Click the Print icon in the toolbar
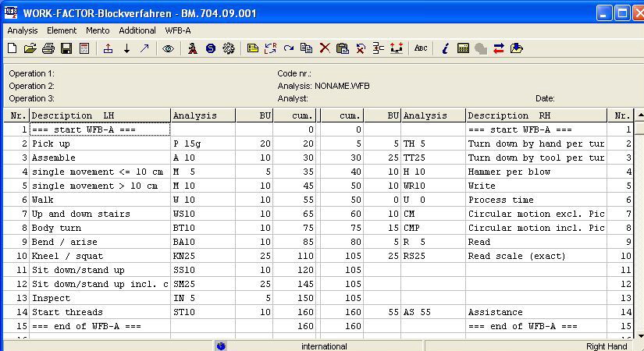 (48, 48)
